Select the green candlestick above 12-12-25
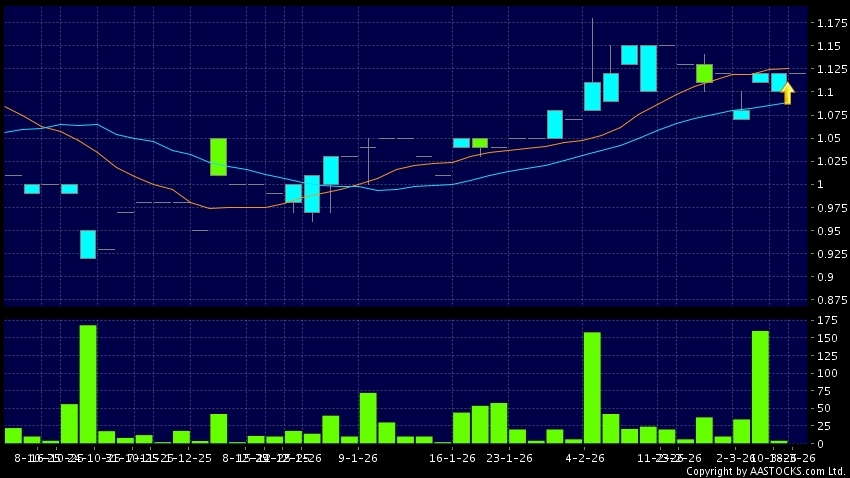The image size is (850, 478). (x=218, y=157)
